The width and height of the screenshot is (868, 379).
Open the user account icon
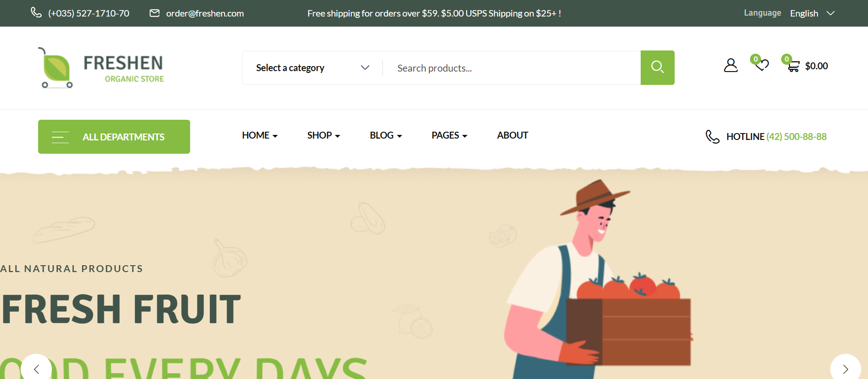pos(730,66)
